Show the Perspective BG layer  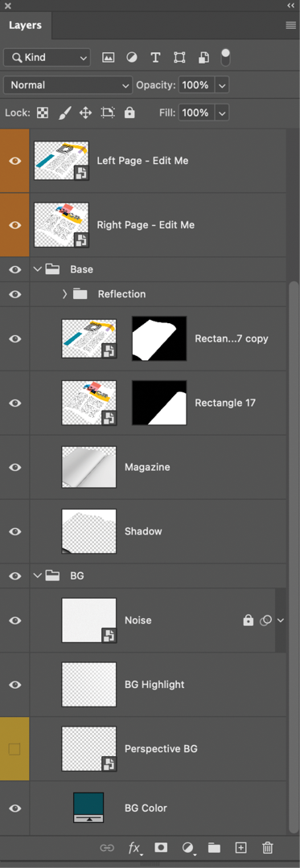[x=15, y=749]
